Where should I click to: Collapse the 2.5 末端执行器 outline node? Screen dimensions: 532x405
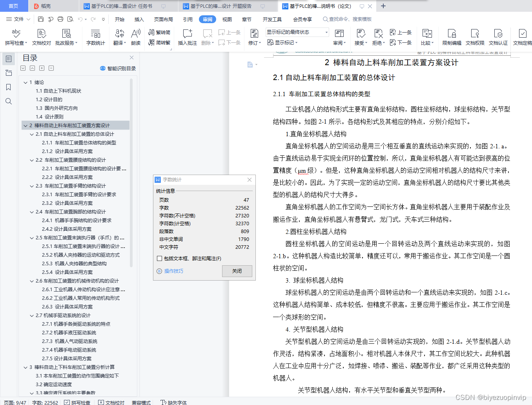pos(32,238)
